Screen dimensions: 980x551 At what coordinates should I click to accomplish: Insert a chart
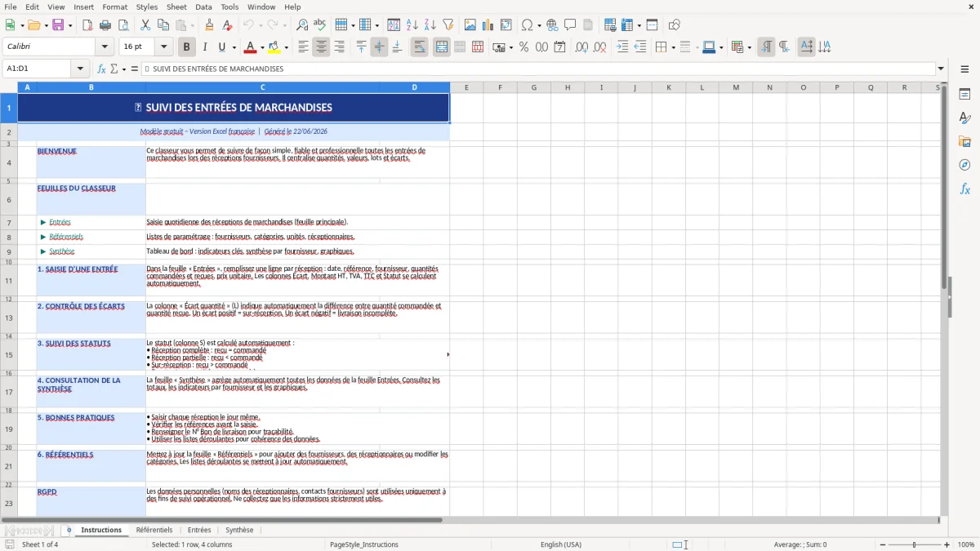(488, 25)
